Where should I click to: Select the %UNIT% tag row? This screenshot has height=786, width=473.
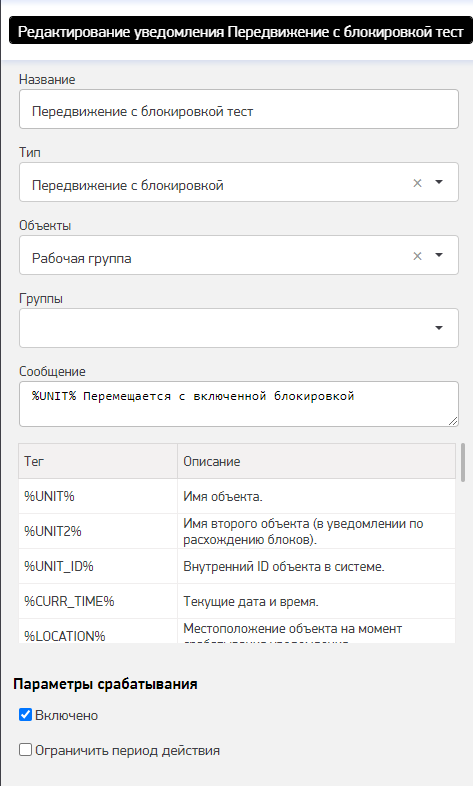(x=237, y=496)
